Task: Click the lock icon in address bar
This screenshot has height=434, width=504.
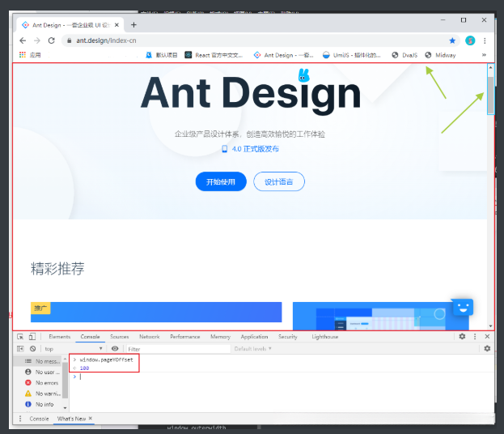Action: [69, 40]
